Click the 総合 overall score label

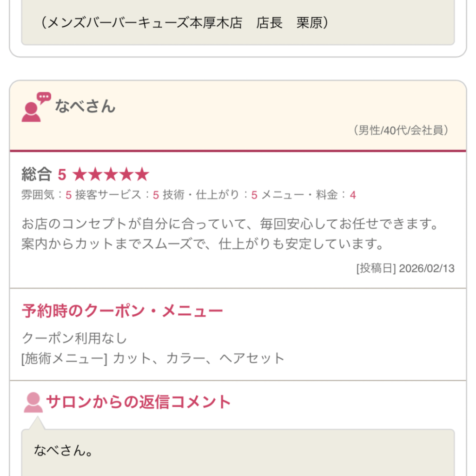[36, 175]
